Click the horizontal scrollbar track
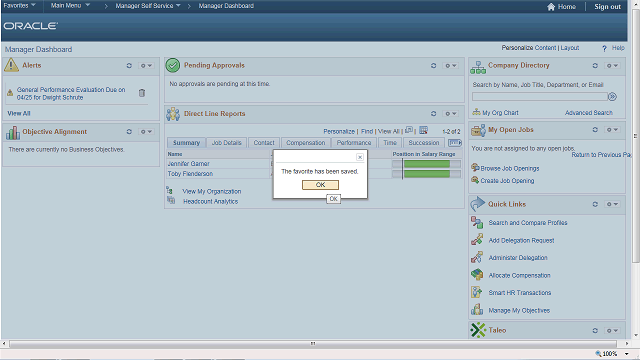This screenshot has height=360, width=640. (313, 344)
